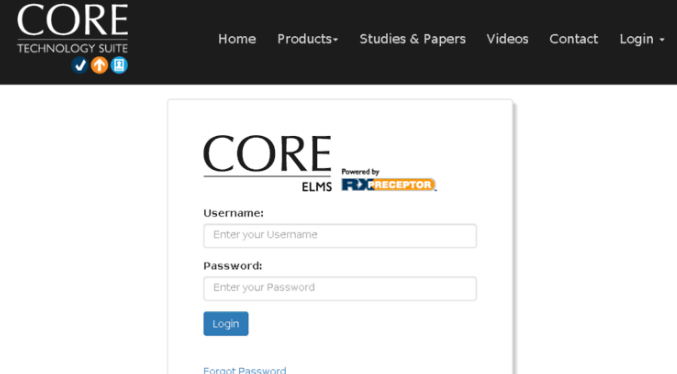Go to the Home page

[237, 39]
